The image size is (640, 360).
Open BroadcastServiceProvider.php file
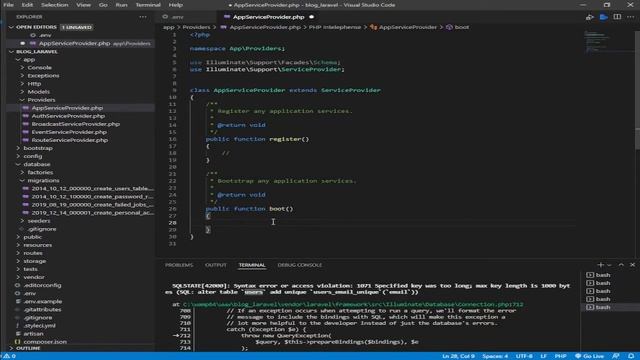76,124
